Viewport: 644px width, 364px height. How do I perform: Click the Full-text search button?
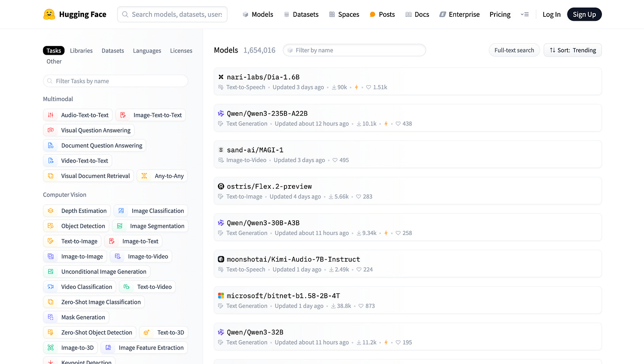pos(514,50)
